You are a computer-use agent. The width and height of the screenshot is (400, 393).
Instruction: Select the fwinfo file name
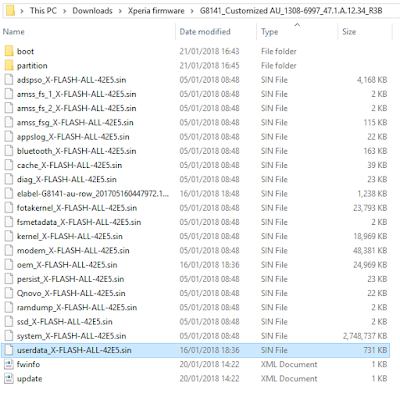pyautogui.click(x=28, y=364)
